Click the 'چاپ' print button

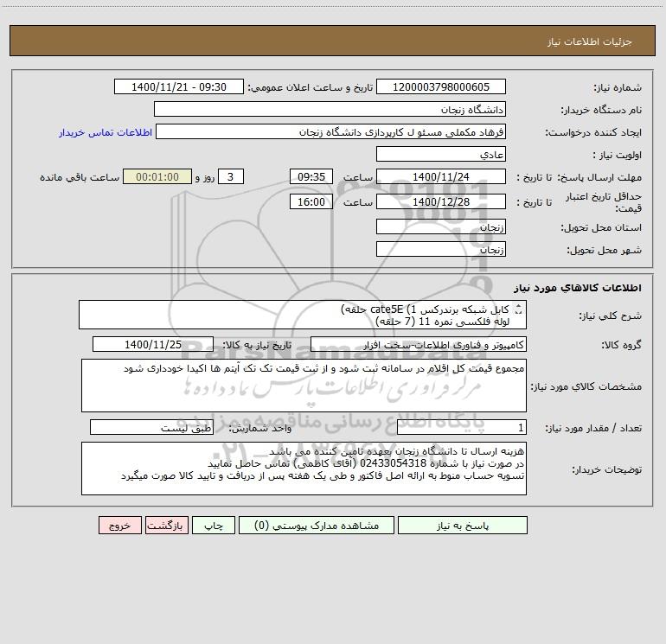pos(214,526)
